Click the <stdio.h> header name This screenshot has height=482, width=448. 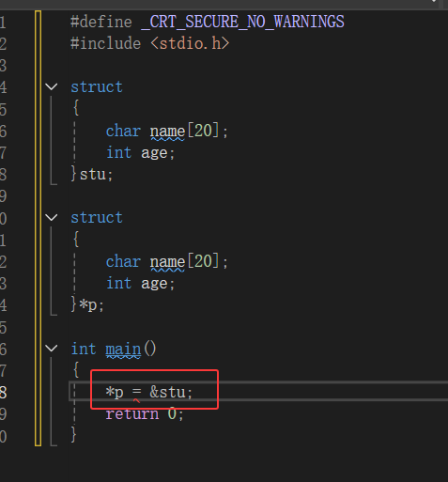coord(190,43)
